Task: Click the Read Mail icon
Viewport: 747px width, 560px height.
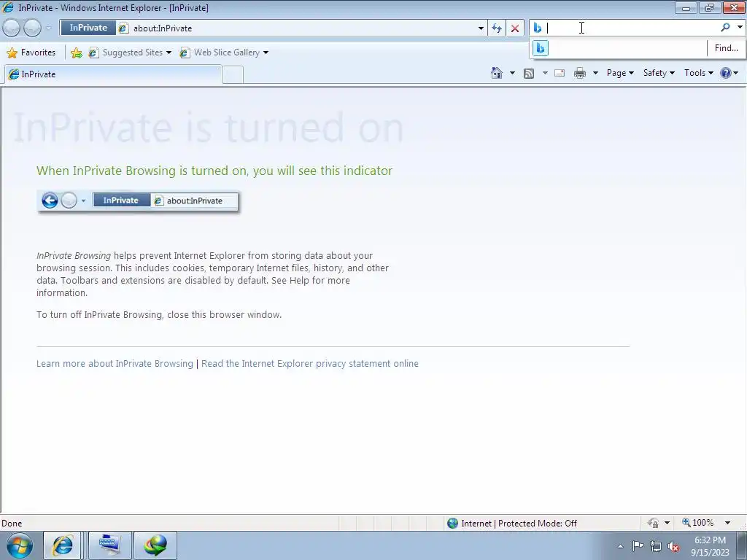Action: [x=560, y=73]
